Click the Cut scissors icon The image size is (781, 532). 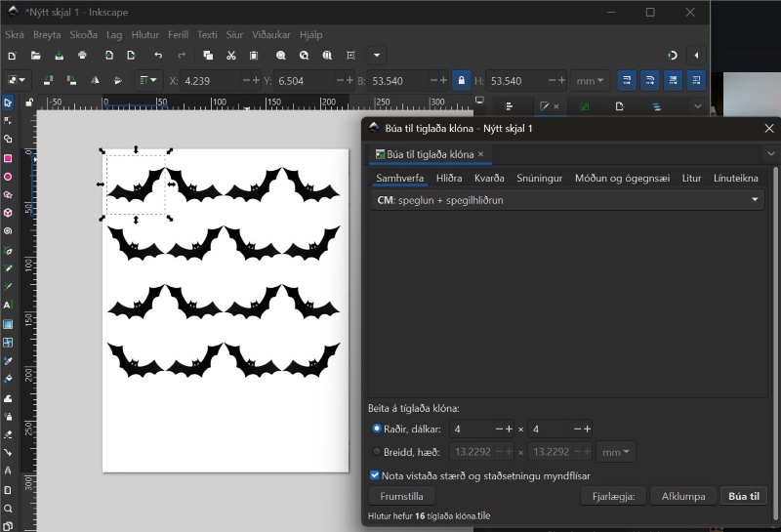tap(231, 56)
